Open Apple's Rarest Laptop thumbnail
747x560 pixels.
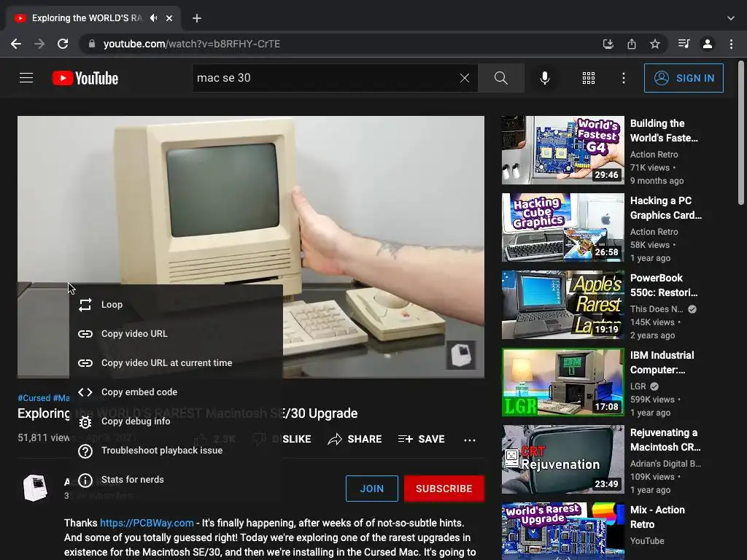tap(562, 305)
